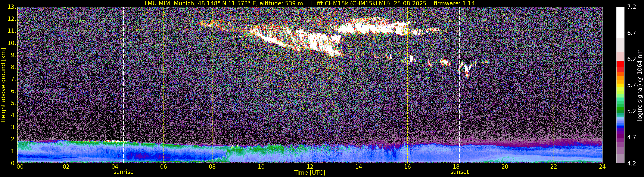The height and width of the screenshot is (177, 644).
Task: Click the '5.7' colorbar tick label
Action: click(x=632, y=85)
